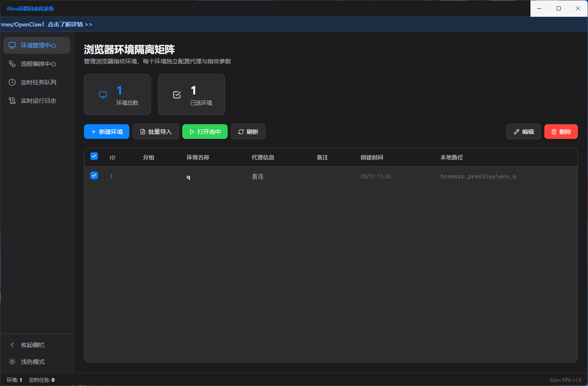Viewport: 588px width, 386px height.
Task: Click the 定时任务: 0 status bar entry
Action: pos(42,380)
